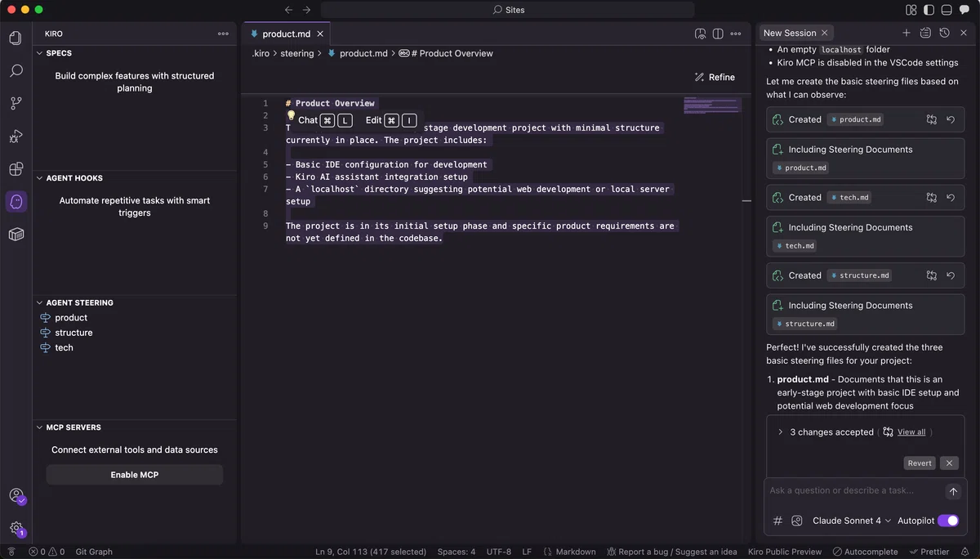Open the container icon below Kiro ghost
The height and width of the screenshot is (559, 980).
click(16, 235)
